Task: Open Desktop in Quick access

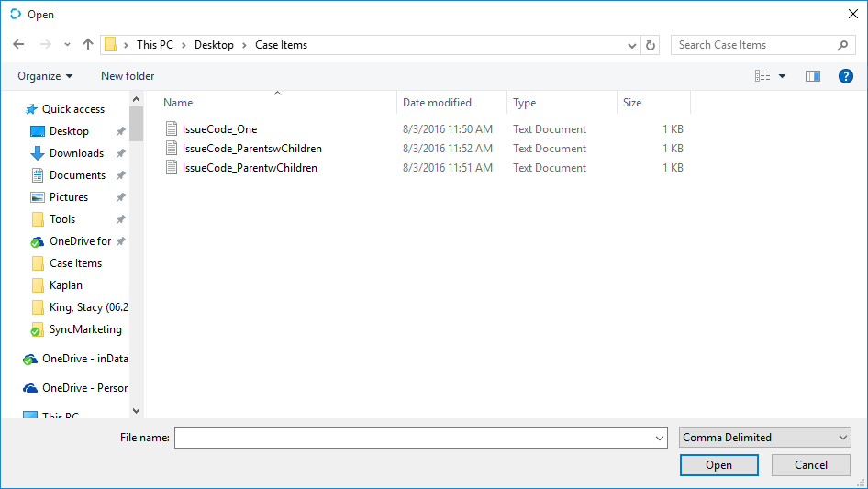Action: click(69, 131)
